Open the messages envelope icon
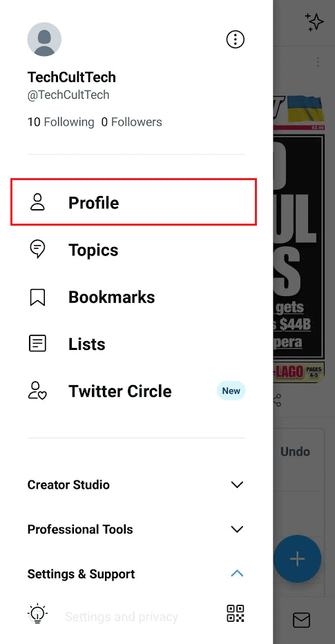335x644 pixels. 301,620
